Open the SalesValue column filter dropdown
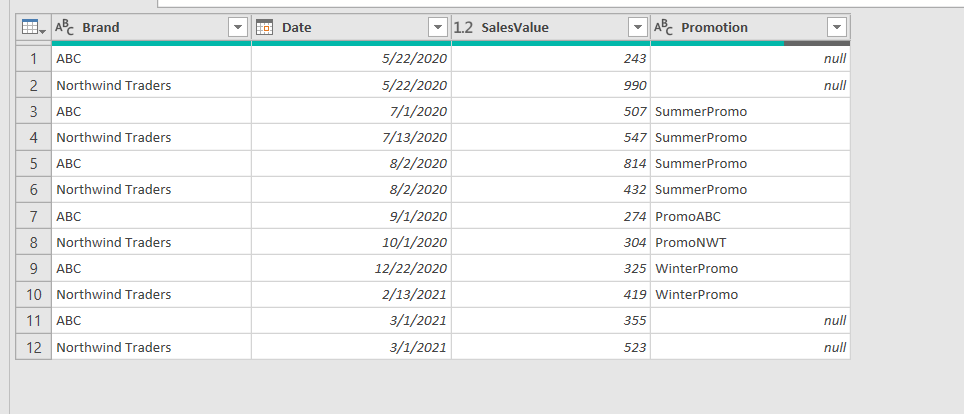Image resolution: width=964 pixels, height=414 pixels. 638,27
